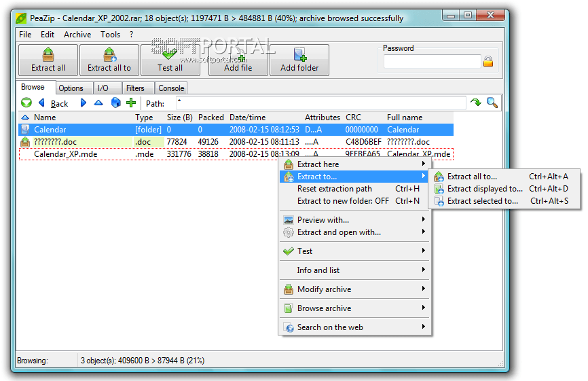The image size is (588, 381).
Task: Expand the Test submenu in context menu
Action: 354,251
